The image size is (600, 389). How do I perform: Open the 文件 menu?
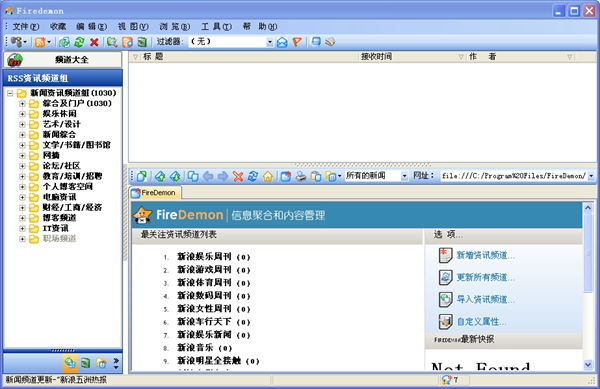pos(26,26)
